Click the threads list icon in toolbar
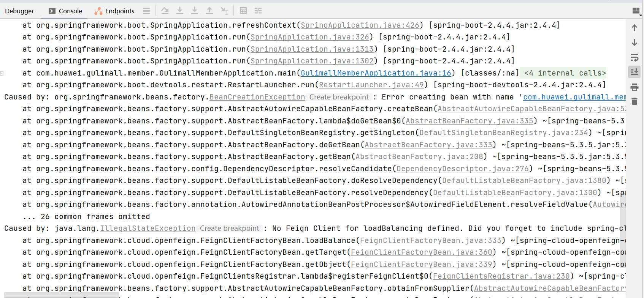The height and width of the screenshot is (298, 644). tap(146, 11)
